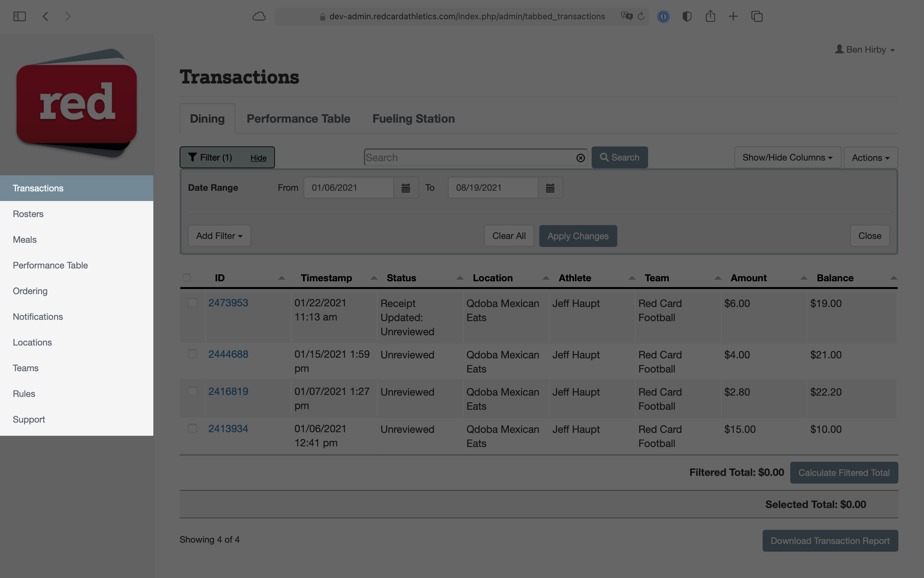
Task: Open transaction ID 2473953 link
Action: pyautogui.click(x=228, y=303)
